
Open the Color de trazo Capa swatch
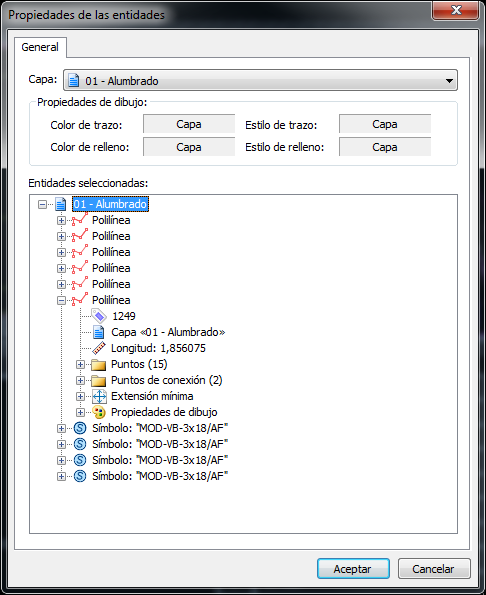(x=189, y=124)
